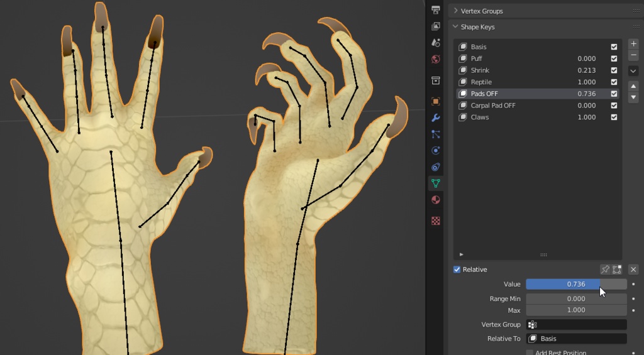644x355 pixels.
Task: Enable the Add Rest Position checkbox
Action: click(x=530, y=352)
